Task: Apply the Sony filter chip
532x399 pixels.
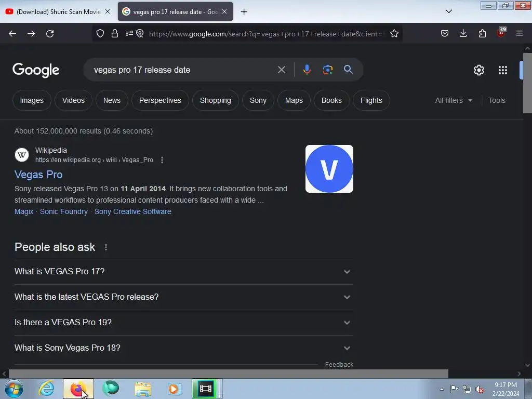Action: [x=258, y=100]
